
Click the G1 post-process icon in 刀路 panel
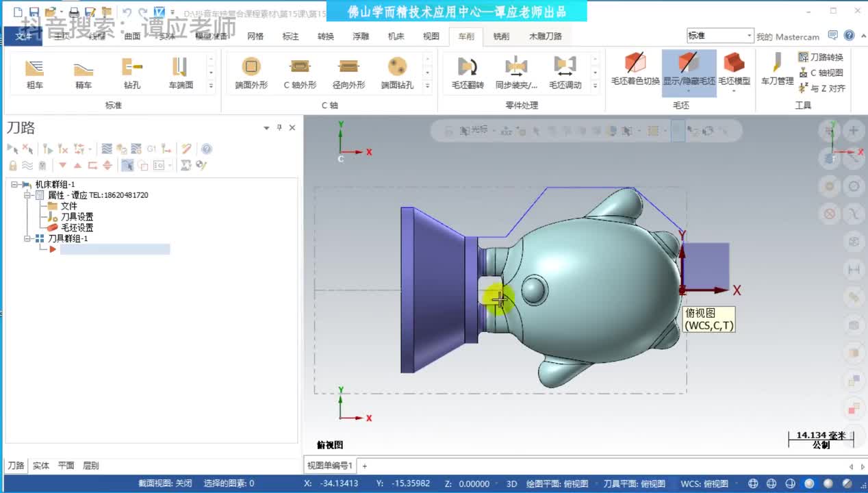151,149
